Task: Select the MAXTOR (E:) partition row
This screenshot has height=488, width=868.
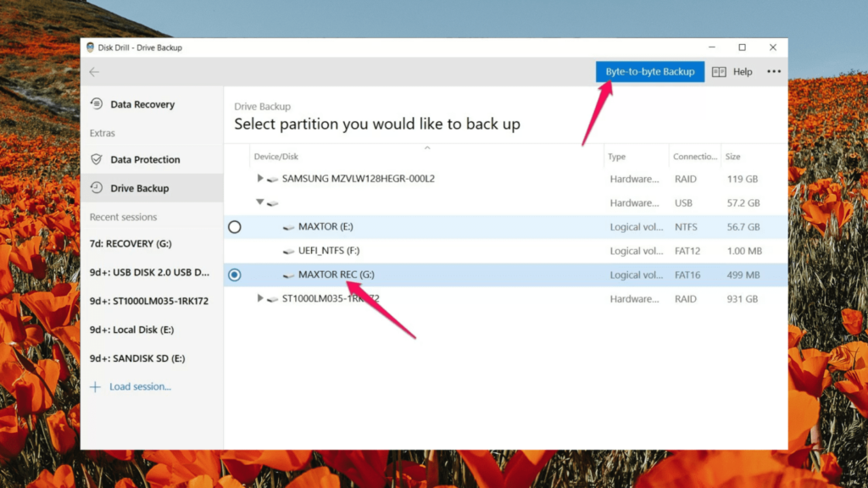Action: [x=505, y=227]
